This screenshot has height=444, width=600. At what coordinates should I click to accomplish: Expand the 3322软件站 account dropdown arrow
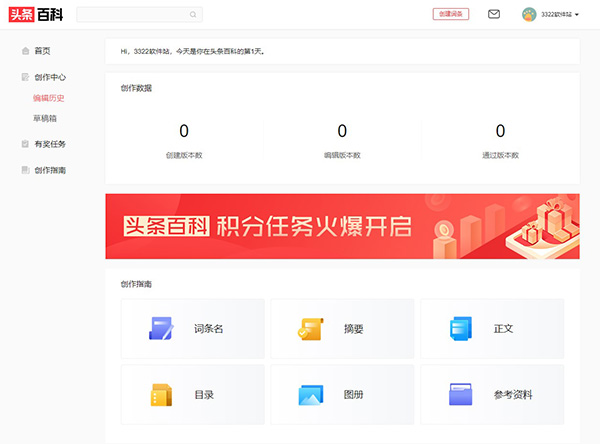(577, 15)
